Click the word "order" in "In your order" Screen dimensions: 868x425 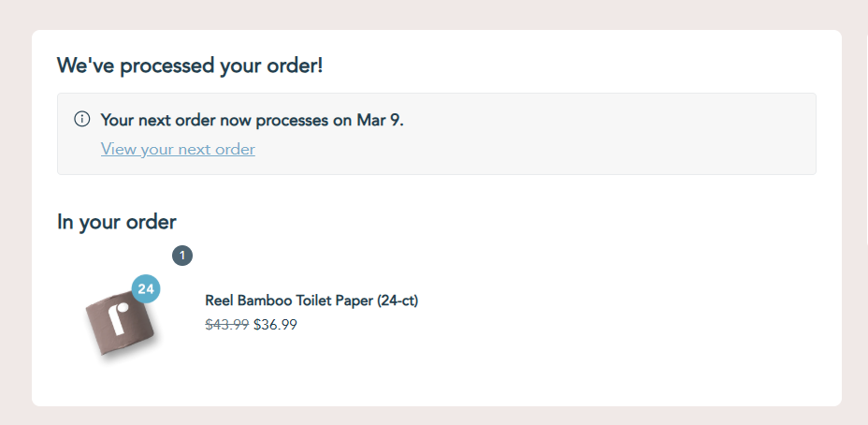click(x=151, y=222)
